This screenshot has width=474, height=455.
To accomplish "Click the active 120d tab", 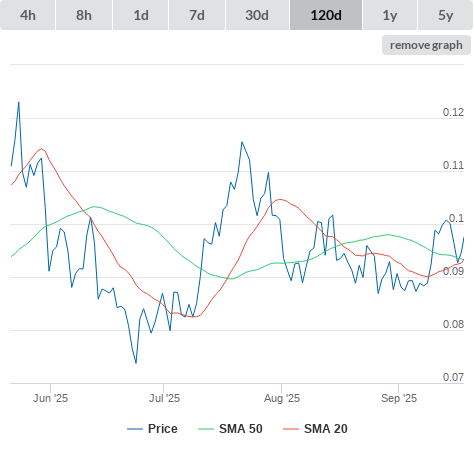I will point(326,15).
